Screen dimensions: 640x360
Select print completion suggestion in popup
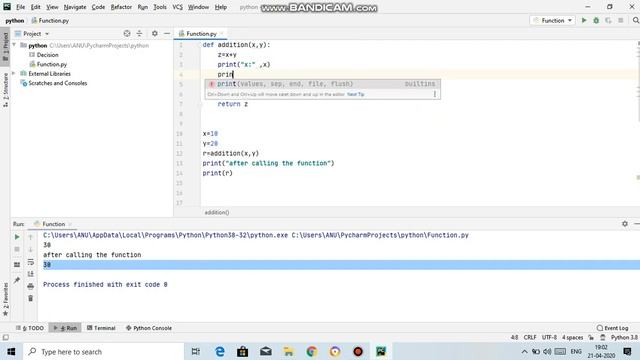(322, 84)
